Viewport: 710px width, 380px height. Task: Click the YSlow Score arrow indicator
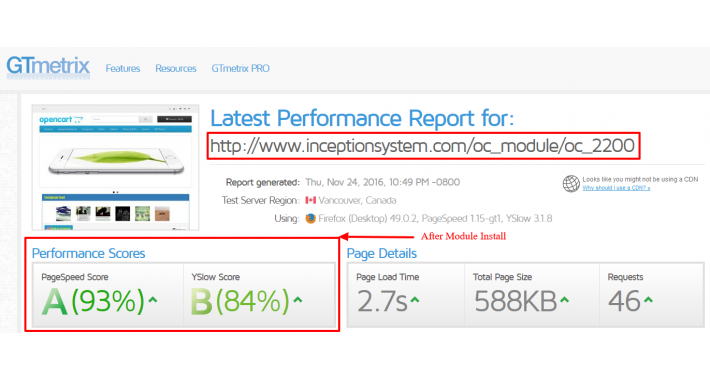click(x=298, y=299)
